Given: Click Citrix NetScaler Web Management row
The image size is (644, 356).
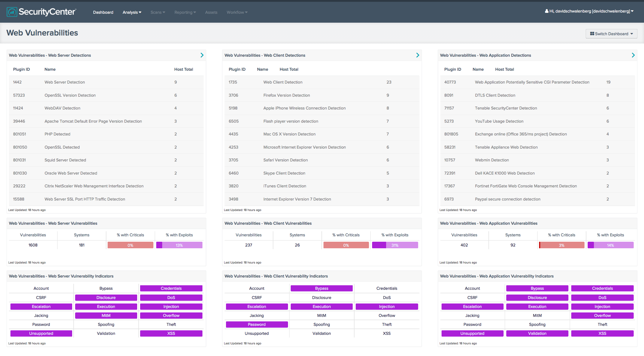Looking at the screenshot, I should 106,186.
